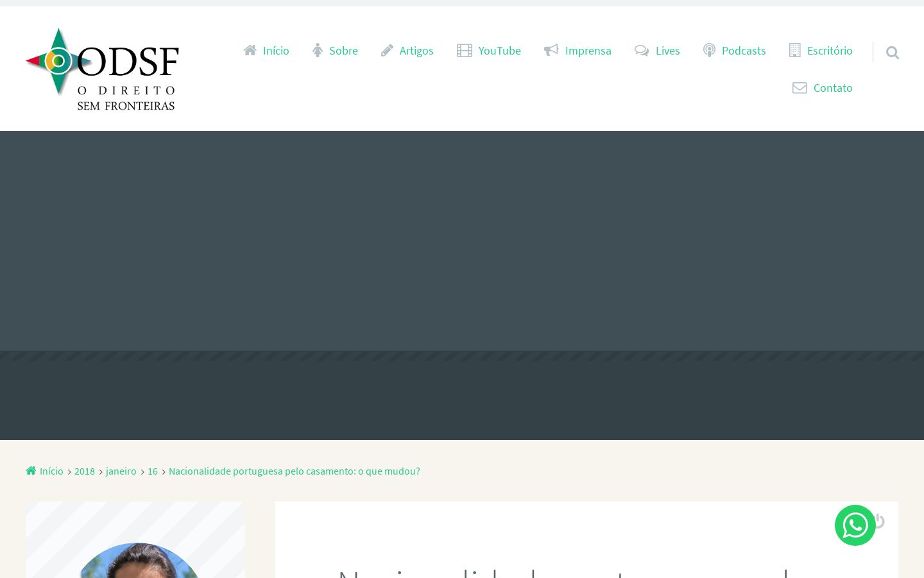
Task: Open the 2018 breadcrumb link
Action: coord(85,471)
